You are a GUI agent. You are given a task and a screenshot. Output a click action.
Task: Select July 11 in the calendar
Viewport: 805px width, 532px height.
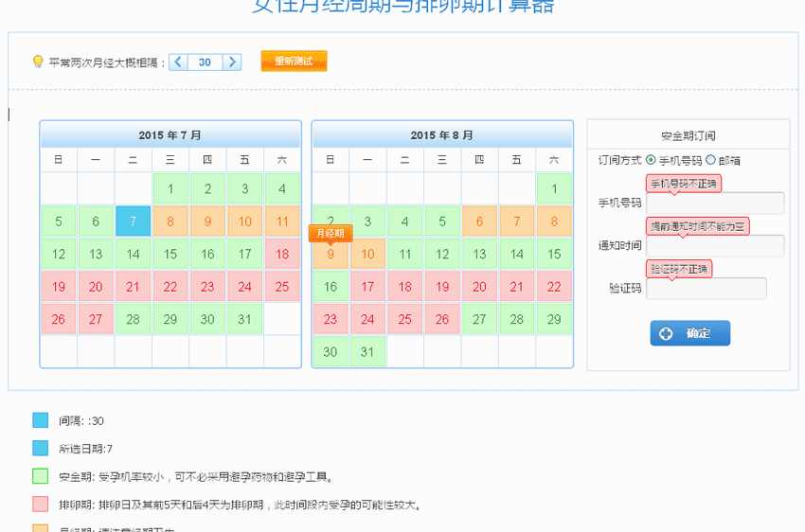pos(282,222)
